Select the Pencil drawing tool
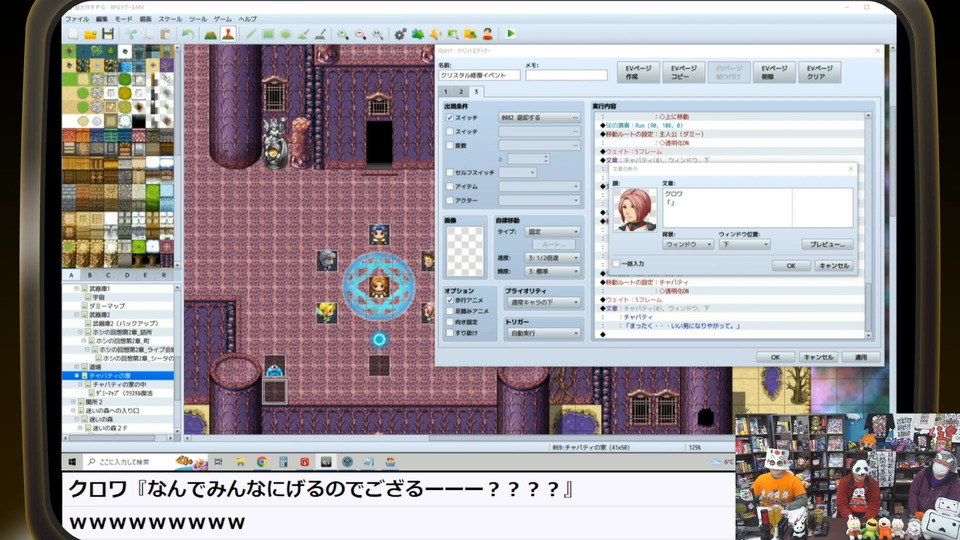This screenshot has height=540, width=960. (251, 34)
